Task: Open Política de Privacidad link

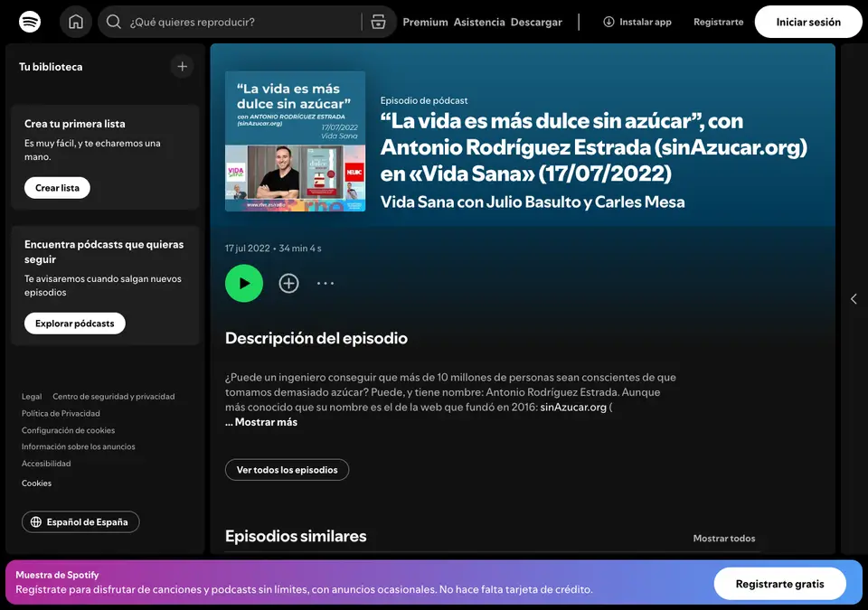Action: point(61,414)
